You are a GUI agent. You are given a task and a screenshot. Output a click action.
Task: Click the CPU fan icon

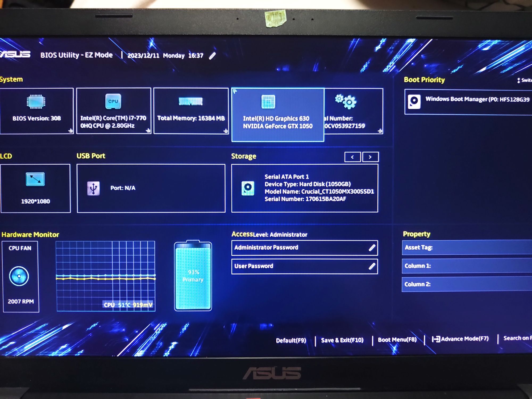19,276
